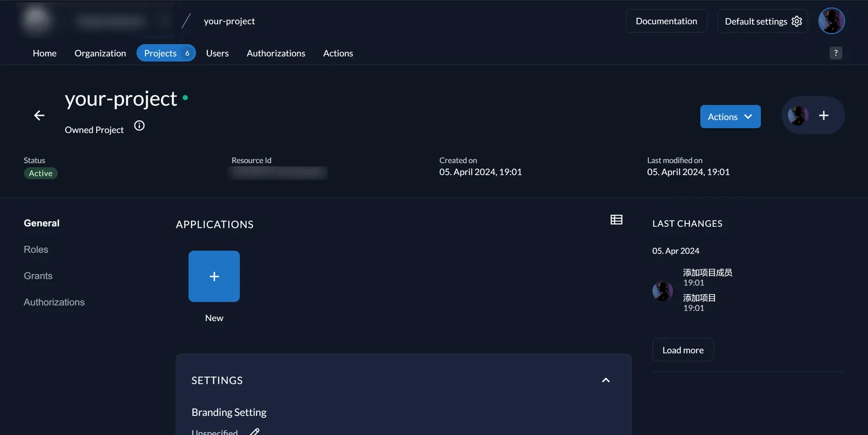Image resolution: width=868 pixels, height=435 pixels.
Task: Click the Last modified on date value
Action: point(688,172)
